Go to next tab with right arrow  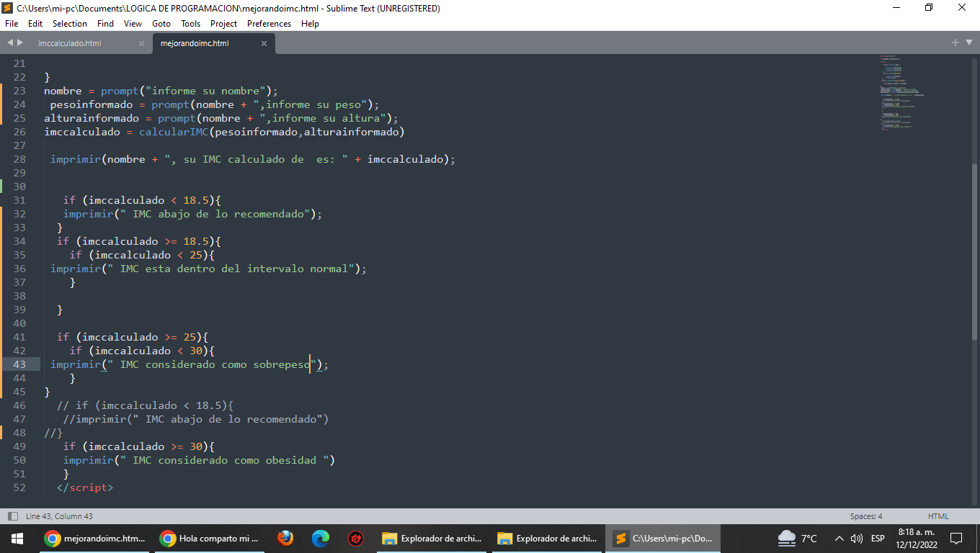[19, 43]
